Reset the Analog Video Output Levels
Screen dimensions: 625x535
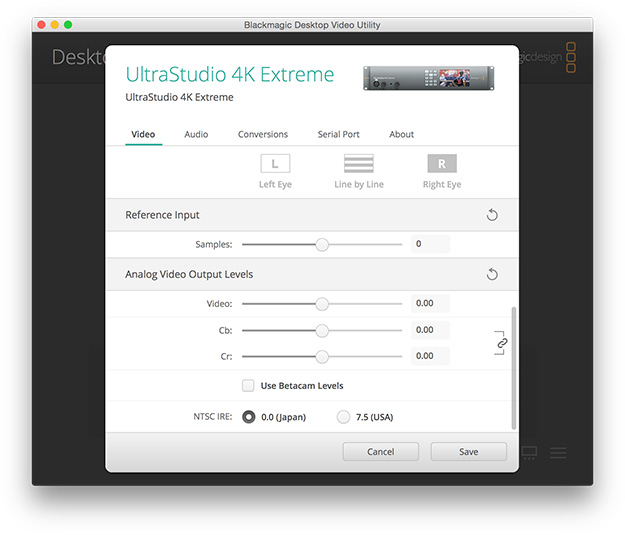pyautogui.click(x=492, y=274)
